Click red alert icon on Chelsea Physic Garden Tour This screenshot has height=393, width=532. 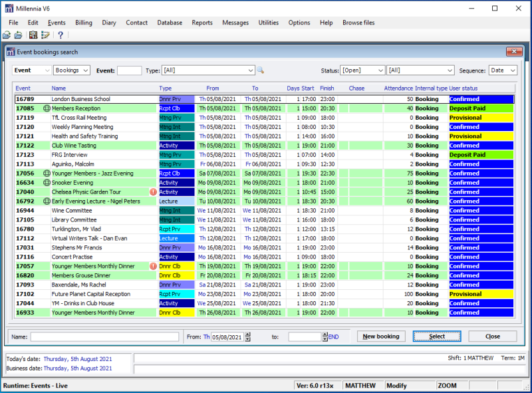pos(154,192)
